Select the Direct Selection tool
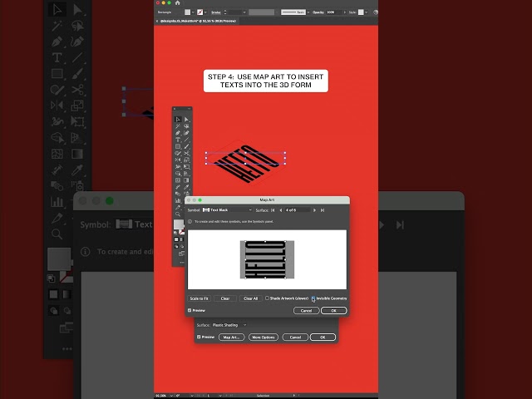Screen dimensions: 532x399 click(x=186, y=119)
